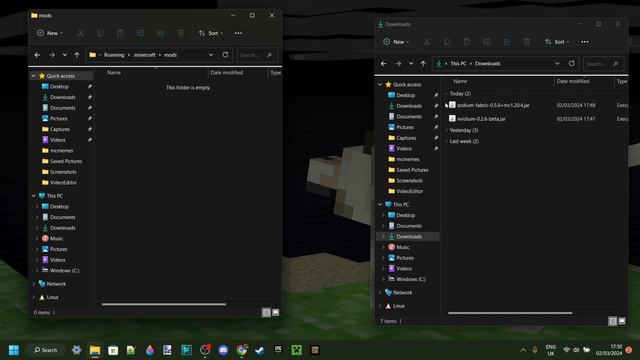Viewport: 640px width, 360px height.
Task: Switch Downloads window to large icons view
Action: click(x=622, y=321)
